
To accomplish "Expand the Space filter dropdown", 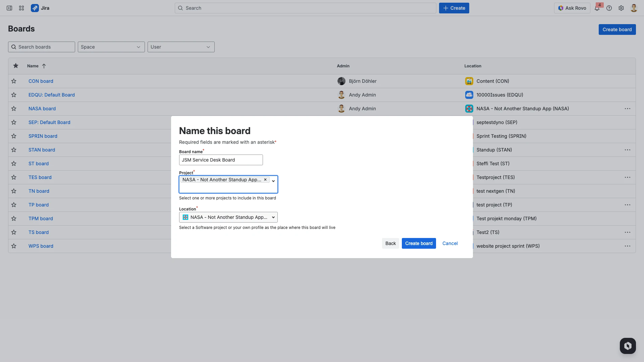I will tap(111, 47).
